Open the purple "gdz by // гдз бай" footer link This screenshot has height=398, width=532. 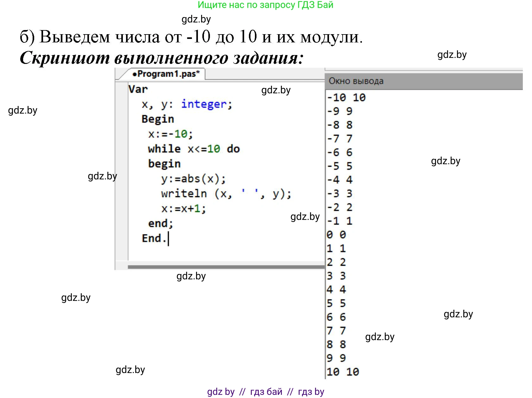[265, 392]
